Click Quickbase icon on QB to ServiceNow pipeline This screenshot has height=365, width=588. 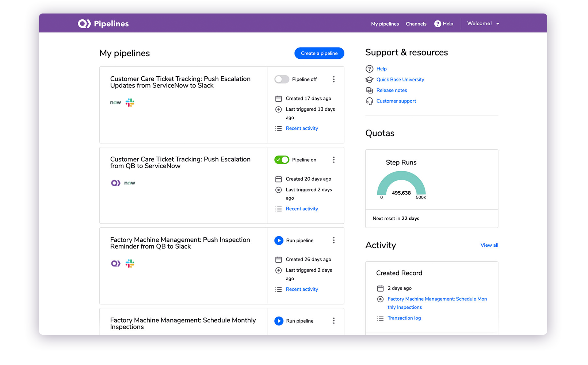(116, 183)
